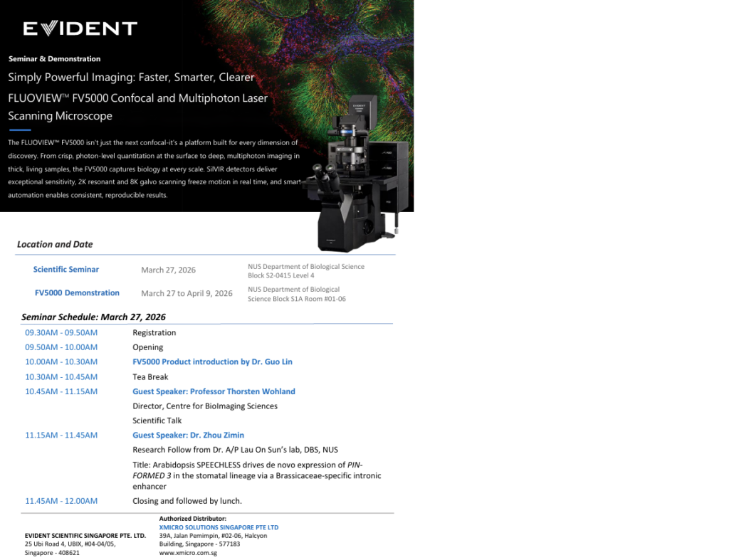Open the Scientific Seminar link
This screenshot has height=560, width=729.
pyautogui.click(x=66, y=270)
